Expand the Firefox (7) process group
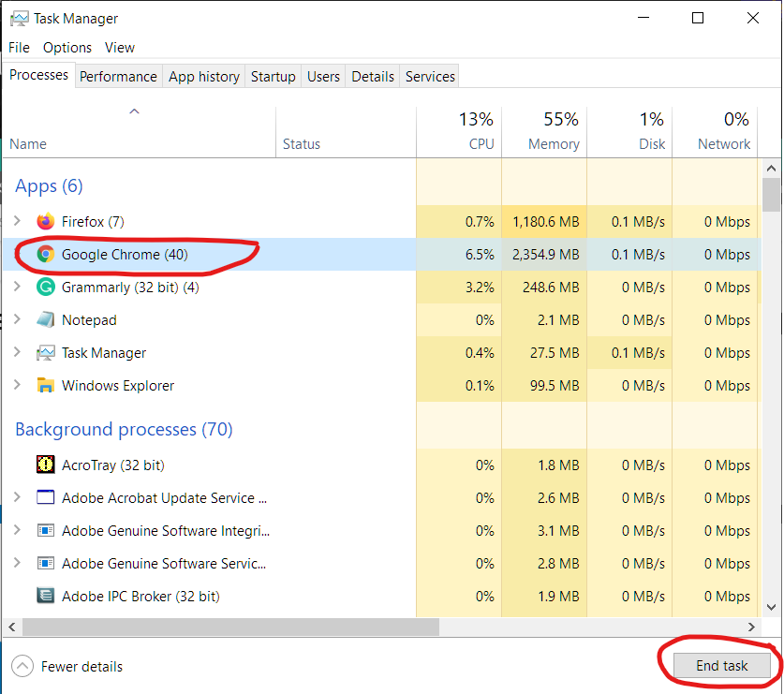The height and width of the screenshot is (694, 784). [x=17, y=220]
